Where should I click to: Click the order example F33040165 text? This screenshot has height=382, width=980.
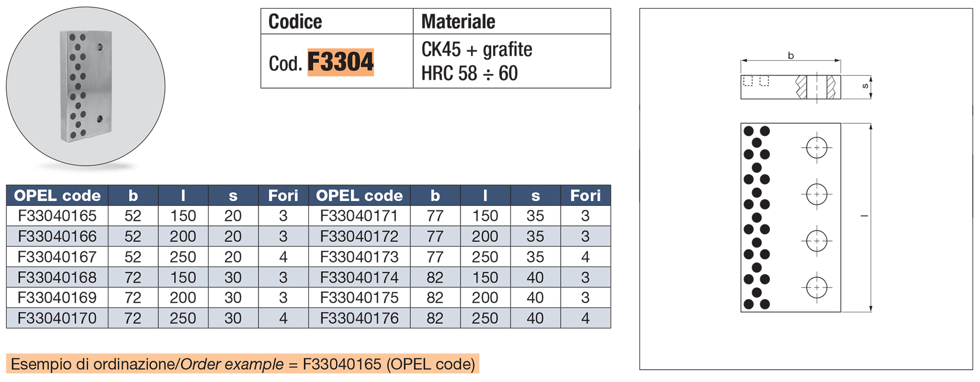(x=342, y=364)
